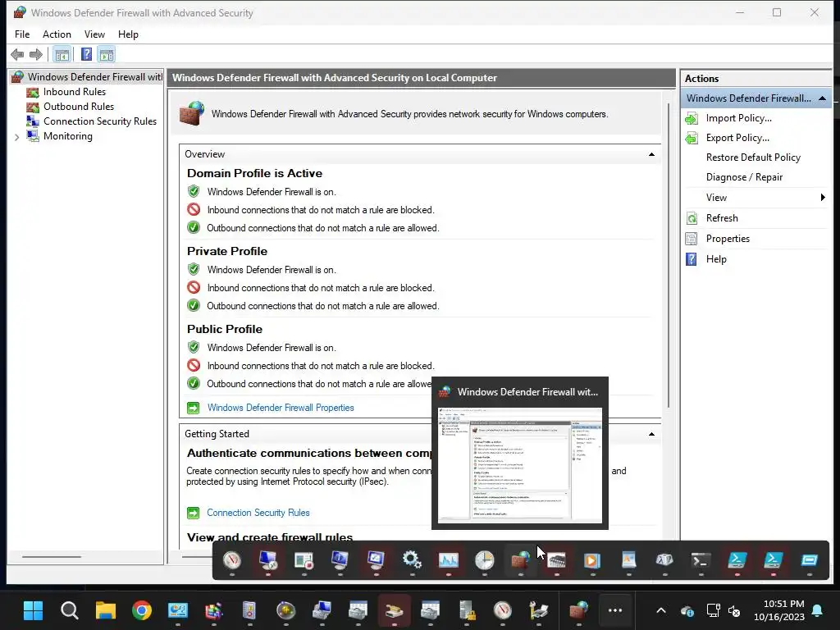Click Diagnose / Repair action

click(x=744, y=177)
